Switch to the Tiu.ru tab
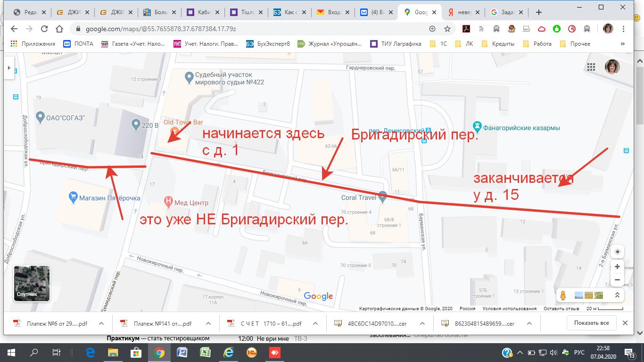Viewport: 644px width, 362px height. [246, 12]
